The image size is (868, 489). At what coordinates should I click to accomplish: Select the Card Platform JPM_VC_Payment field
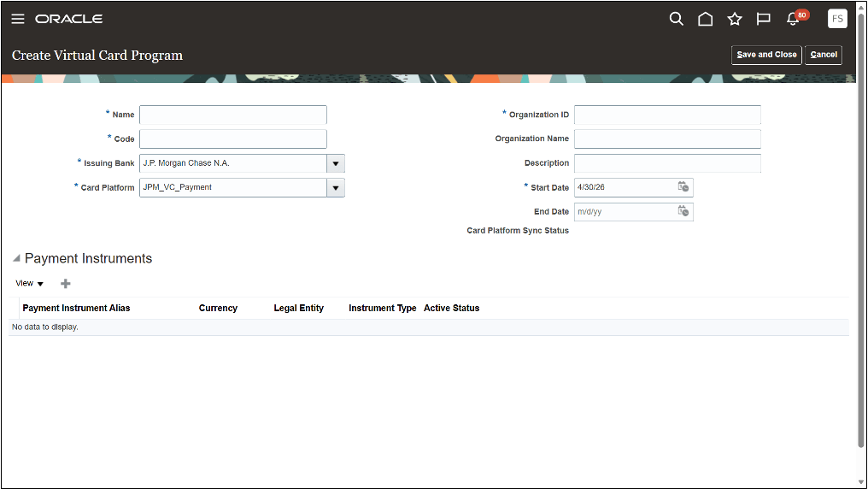point(233,188)
